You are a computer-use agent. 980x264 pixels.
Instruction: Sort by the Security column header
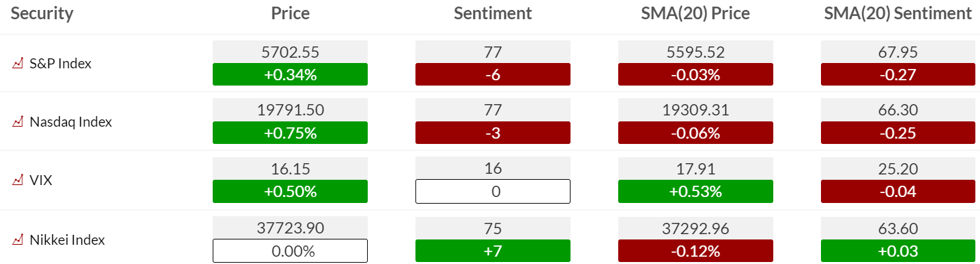[x=42, y=13]
